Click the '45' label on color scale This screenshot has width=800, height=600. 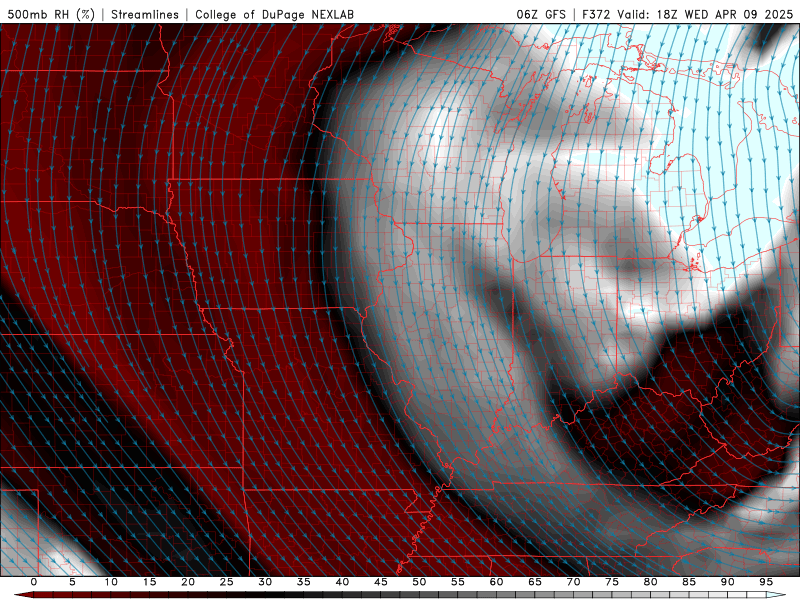pyautogui.click(x=381, y=582)
